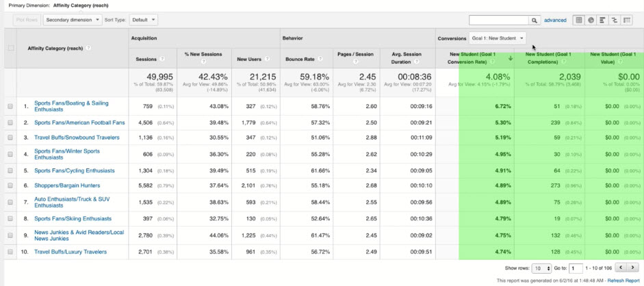Check the Sports Fans/Boating & Sailing row checkbox
Image resolution: width=644 pixels, height=286 pixels.
tap(10, 107)
